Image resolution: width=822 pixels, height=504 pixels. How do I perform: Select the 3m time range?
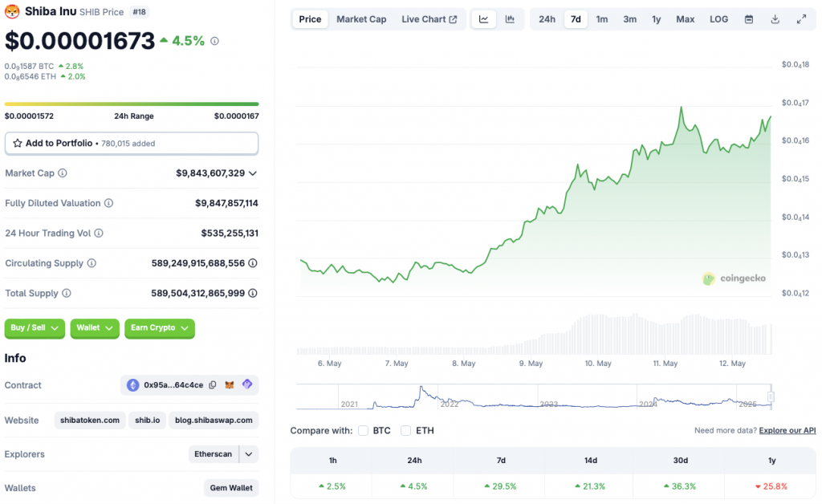(629, 19)
